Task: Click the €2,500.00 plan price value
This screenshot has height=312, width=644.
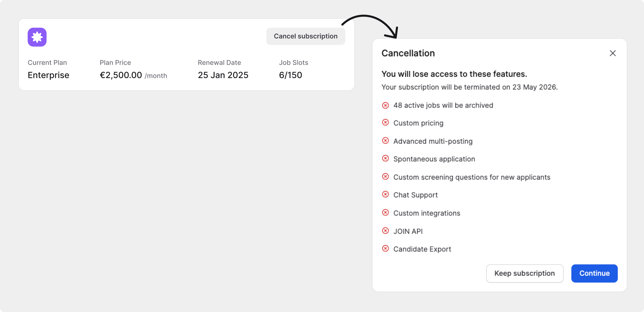Action: [121, 75]
